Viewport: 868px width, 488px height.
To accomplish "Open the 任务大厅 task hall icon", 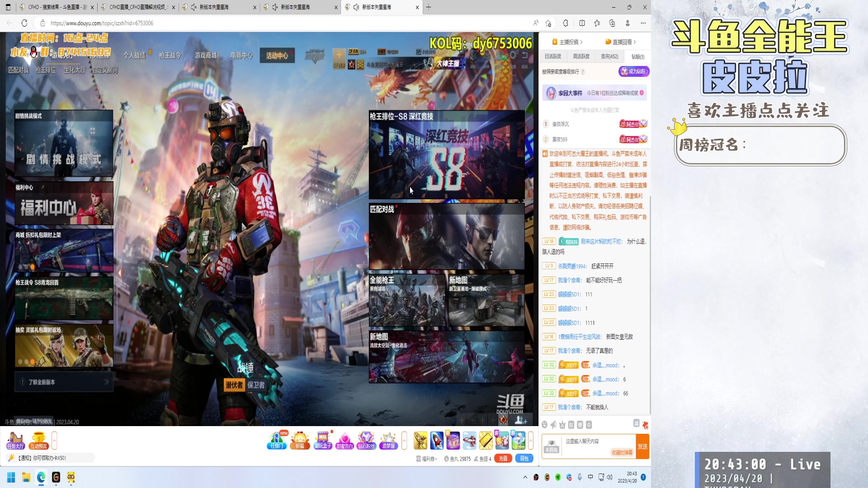I will coord(15,440).
